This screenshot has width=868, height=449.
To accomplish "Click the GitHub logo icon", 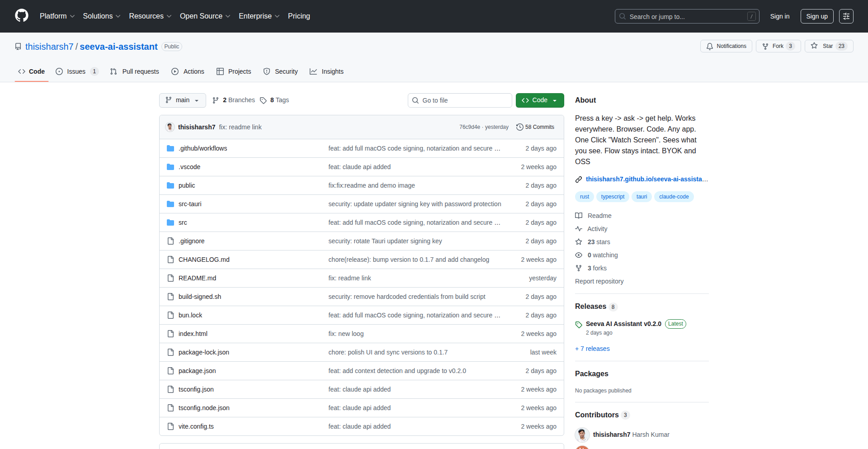I will pos(22,16).
